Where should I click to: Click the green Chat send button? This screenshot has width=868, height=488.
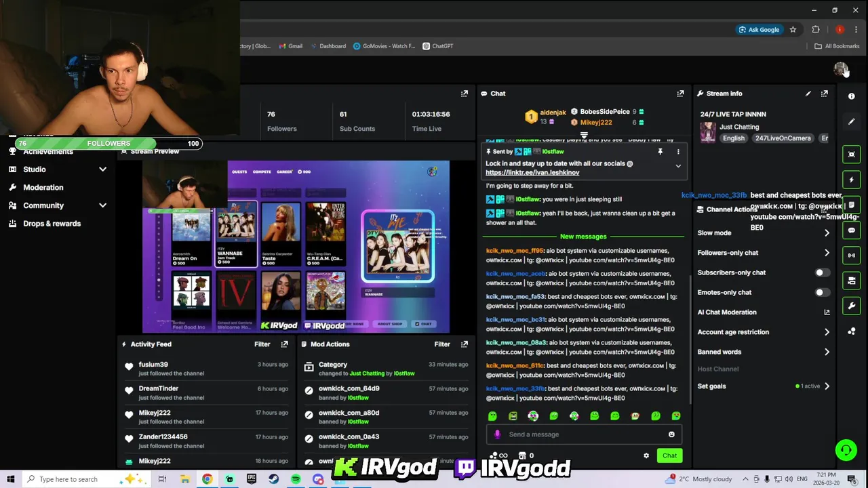coord(669,455)
